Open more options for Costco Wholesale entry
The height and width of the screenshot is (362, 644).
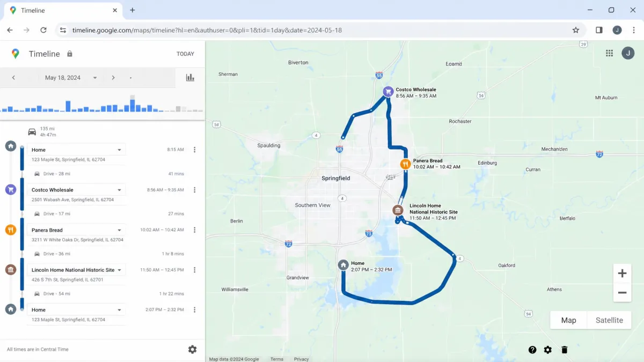(194, 190)
